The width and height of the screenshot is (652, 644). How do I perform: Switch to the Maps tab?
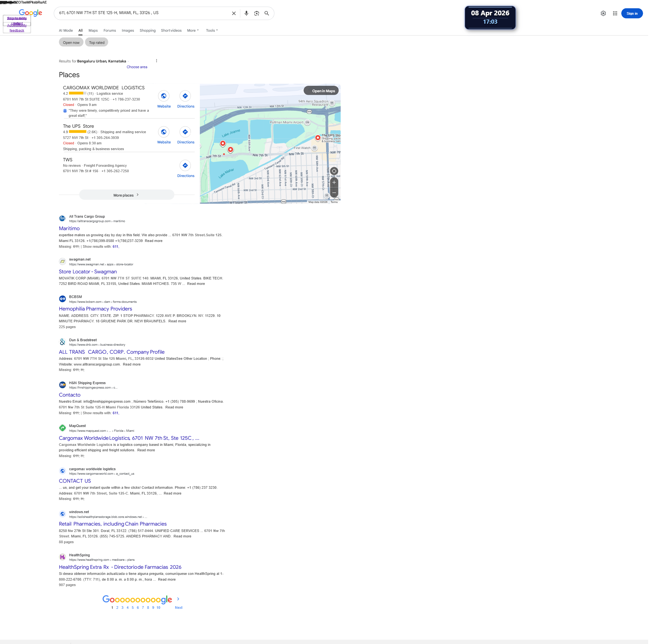click(x=93, y=31)
